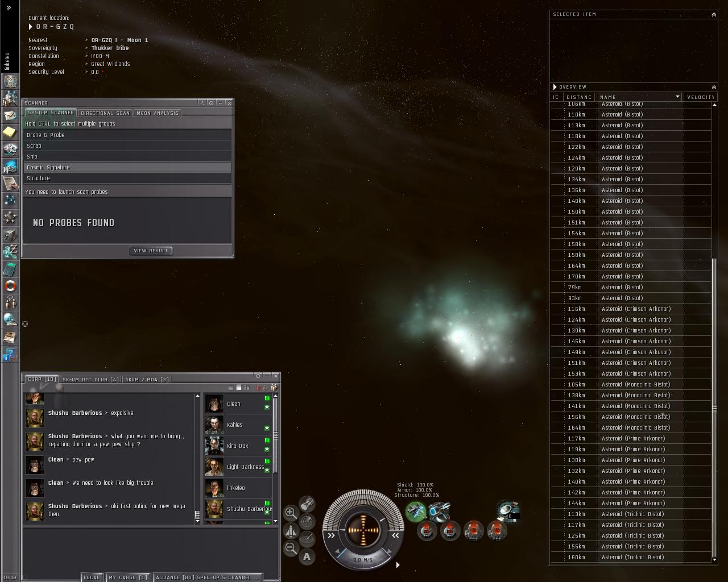This screenshot has height=582, width=728.
Task: Open the lifebuoy Help icon
Action: coord(10,286)
